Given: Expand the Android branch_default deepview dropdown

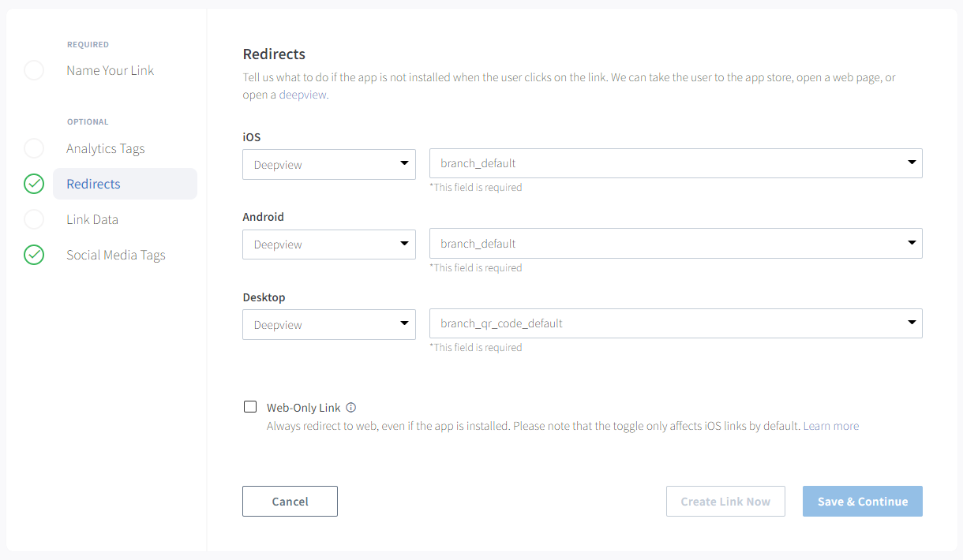Looking at the screenshot, I should tap(675, 244).
